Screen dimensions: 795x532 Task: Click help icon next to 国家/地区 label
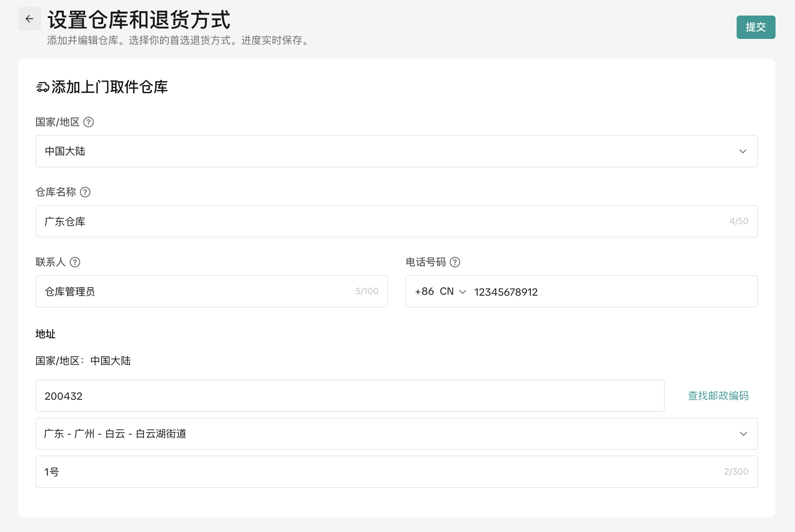(89, 122)
